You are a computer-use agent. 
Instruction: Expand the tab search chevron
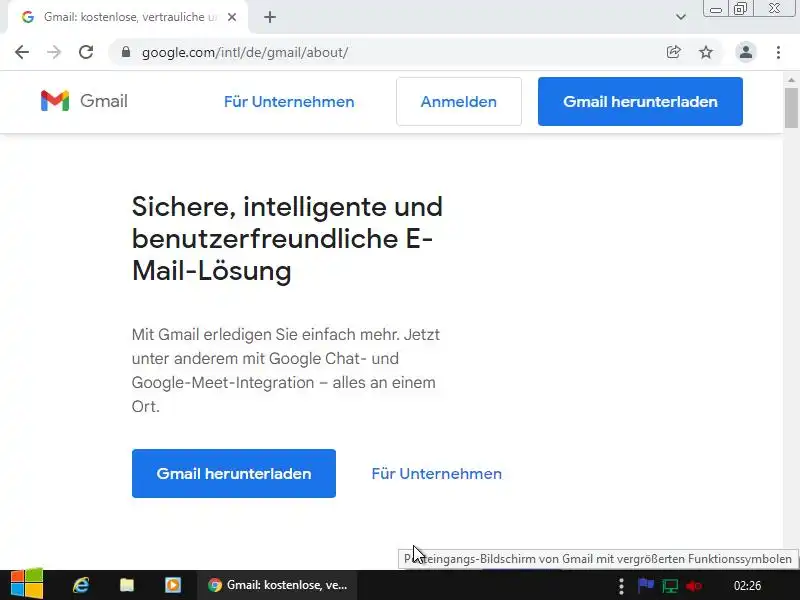681,17
